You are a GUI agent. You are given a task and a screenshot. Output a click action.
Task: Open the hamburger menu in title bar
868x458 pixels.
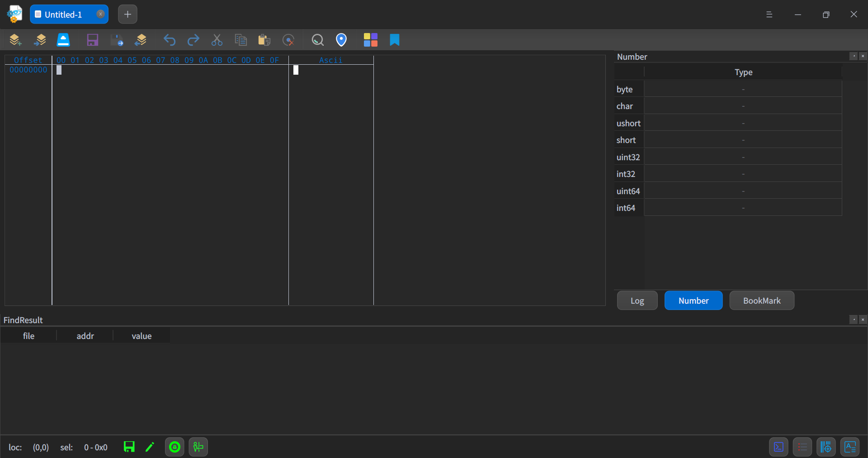click(769, 14)
